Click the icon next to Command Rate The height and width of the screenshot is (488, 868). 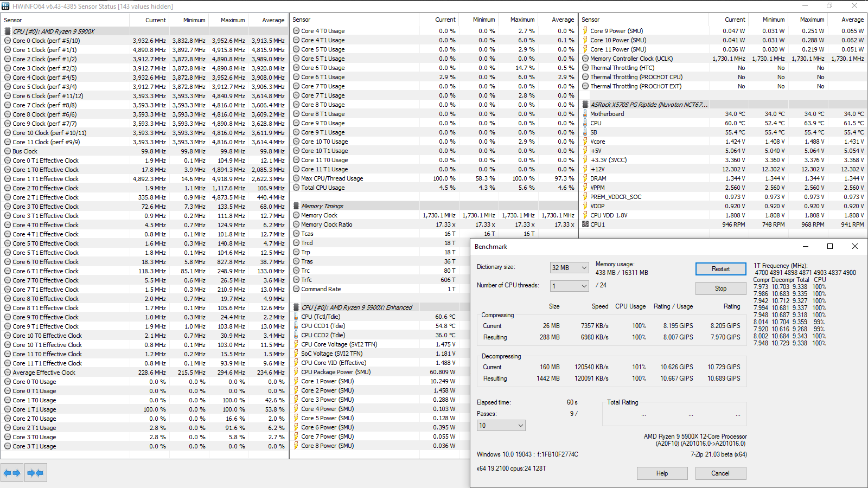coord(296,289)
